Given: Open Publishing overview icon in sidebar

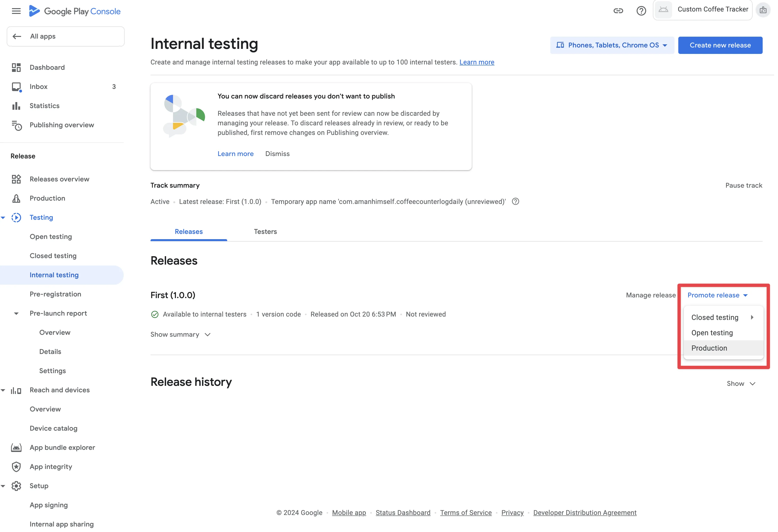Looking at the screenshot, I should tap(16, 125).
